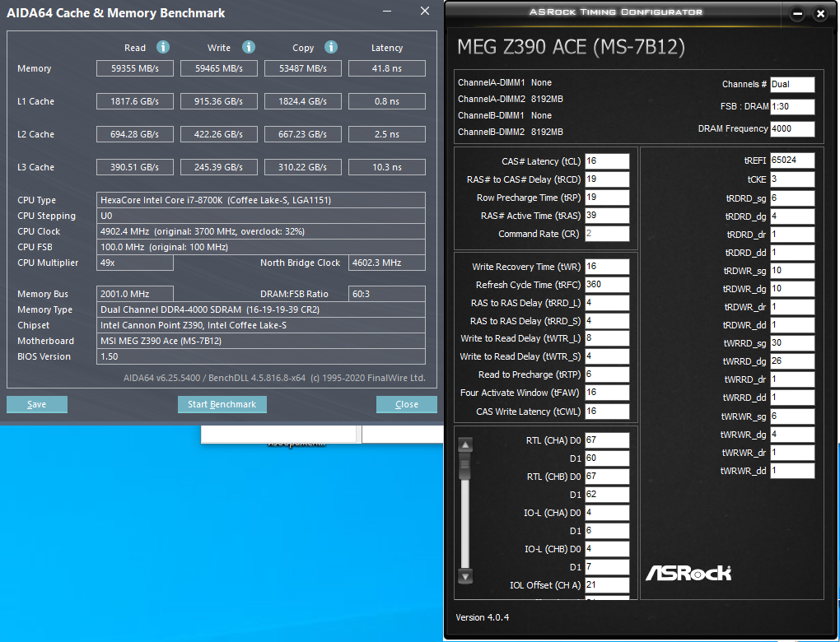Click the IO-L (CHA) D0 field
This screenshot has height=642, width=840.
[x=607, y=513]
